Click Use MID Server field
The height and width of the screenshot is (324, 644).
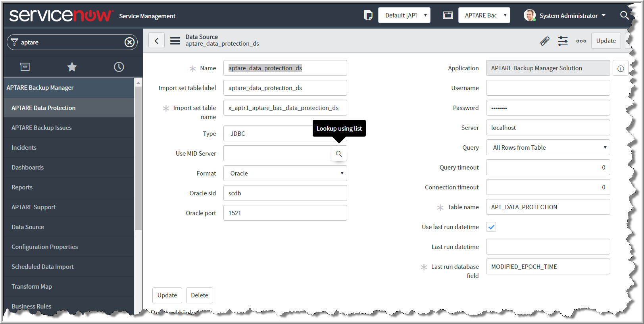point(277,153)
